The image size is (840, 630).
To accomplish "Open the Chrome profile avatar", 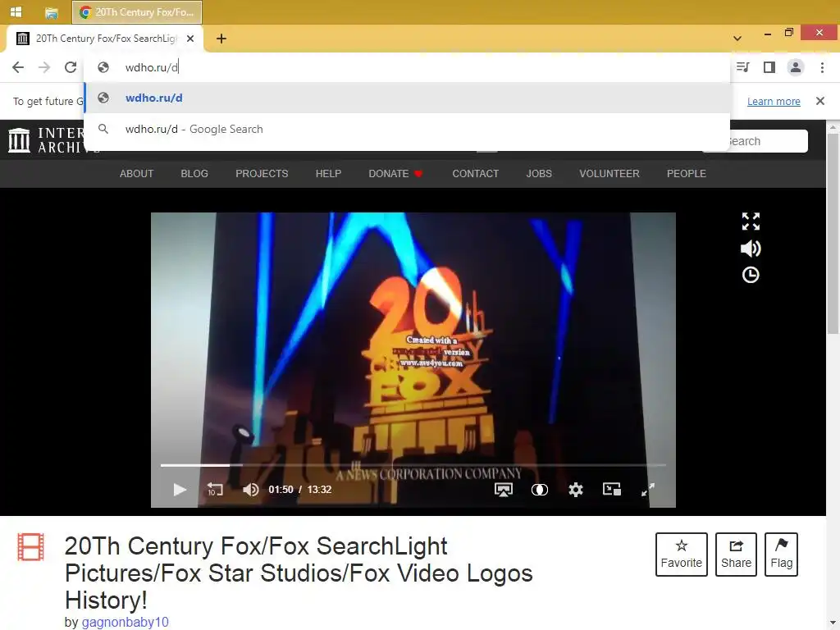I will click(796, 67).
